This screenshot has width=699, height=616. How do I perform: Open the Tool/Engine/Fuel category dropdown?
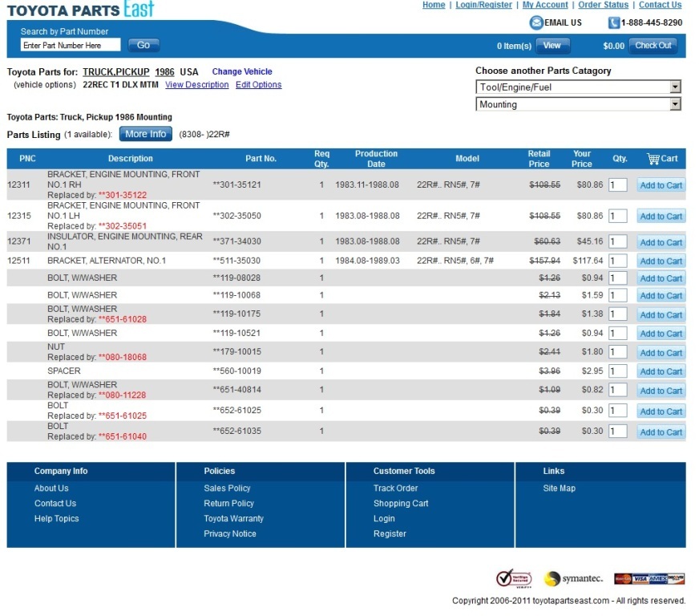pos(578,87)
